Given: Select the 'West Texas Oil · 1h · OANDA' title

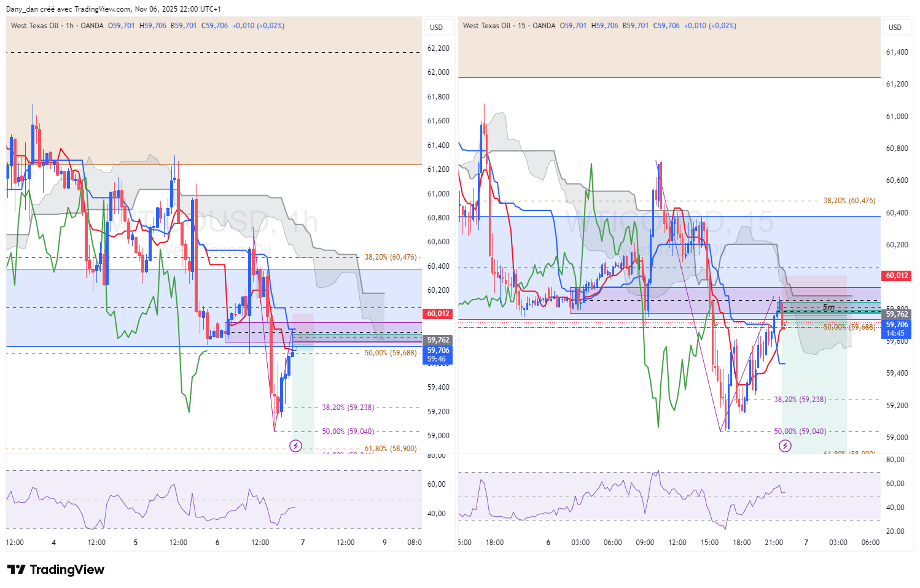Looking at the screenshot, I should (57, 26).
